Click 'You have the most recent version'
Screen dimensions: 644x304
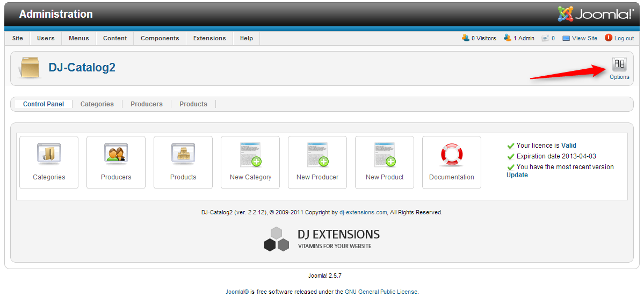click(565, 167)
